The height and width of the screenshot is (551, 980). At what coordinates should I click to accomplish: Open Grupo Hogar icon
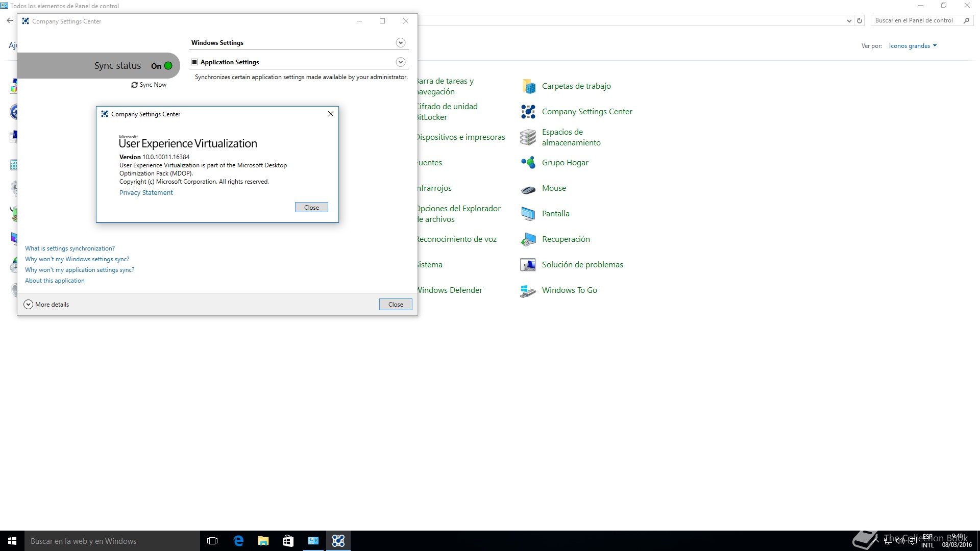(528, 163)
